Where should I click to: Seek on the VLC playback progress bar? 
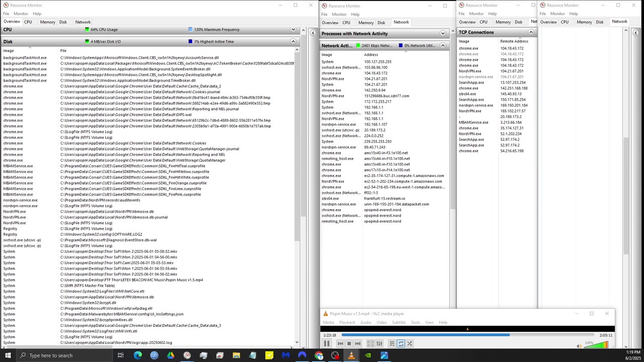(x=467, y=335)
